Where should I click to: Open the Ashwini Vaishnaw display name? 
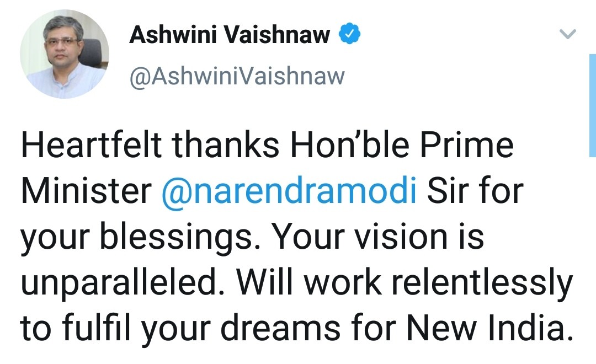[x=230, y=36]
